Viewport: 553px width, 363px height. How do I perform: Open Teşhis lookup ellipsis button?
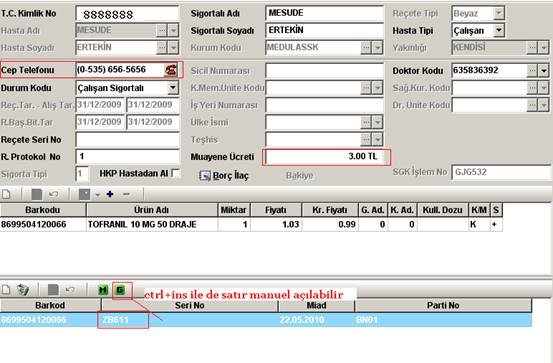tap(366, 139)
